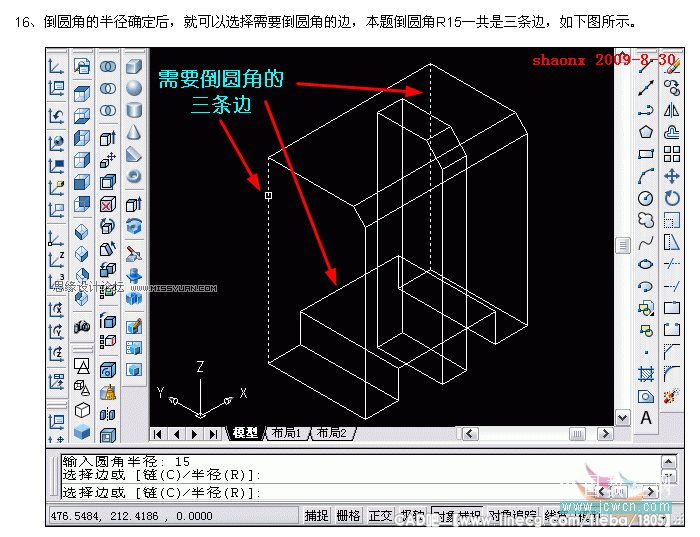Viewport: 700px width, 537px height.
Task: Select the Copy objects tool
Action: 672,88
